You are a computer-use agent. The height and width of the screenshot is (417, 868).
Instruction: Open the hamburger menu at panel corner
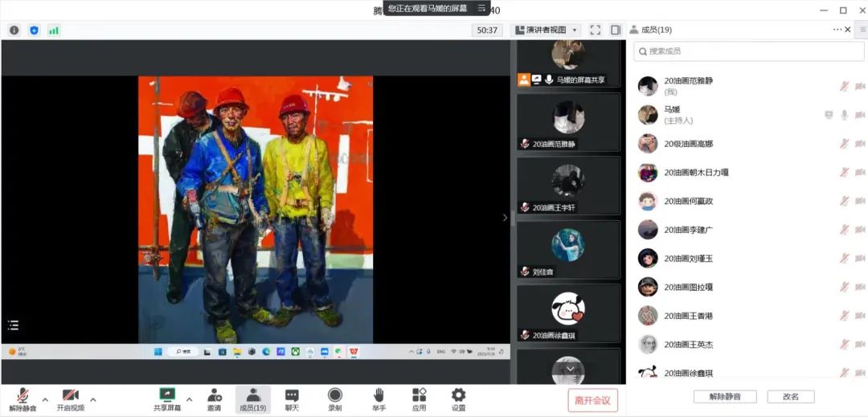tap(863, 30)
